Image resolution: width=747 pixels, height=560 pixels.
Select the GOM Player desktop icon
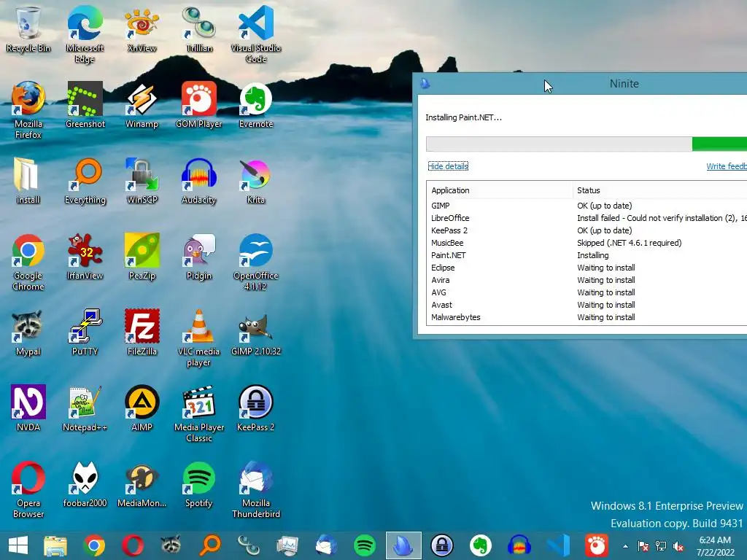click(x=198, y=105)
